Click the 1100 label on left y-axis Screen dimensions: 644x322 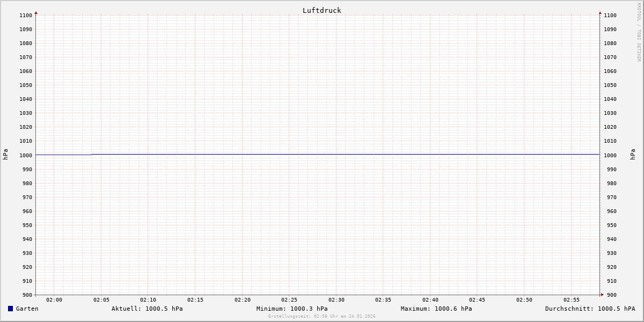pos(26,16)
